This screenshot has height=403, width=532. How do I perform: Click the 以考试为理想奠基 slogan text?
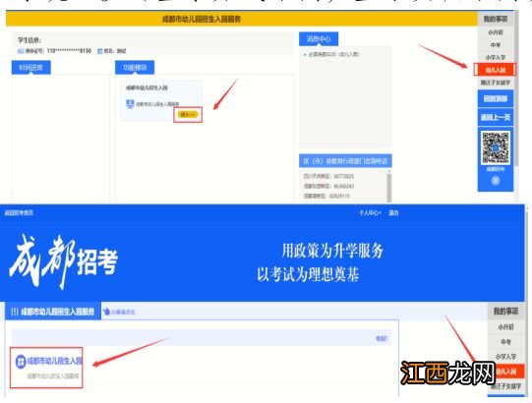(308, 274)
